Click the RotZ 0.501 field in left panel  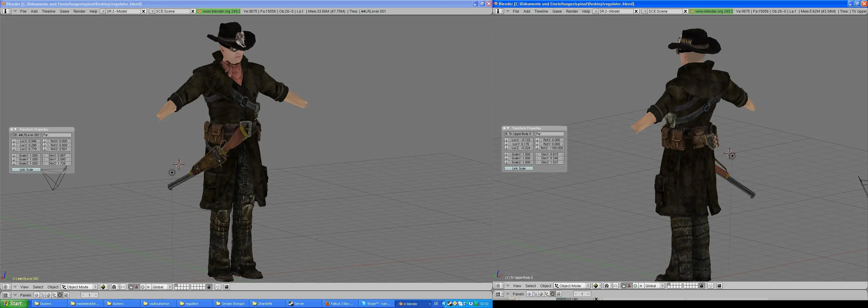pos(59,149)
